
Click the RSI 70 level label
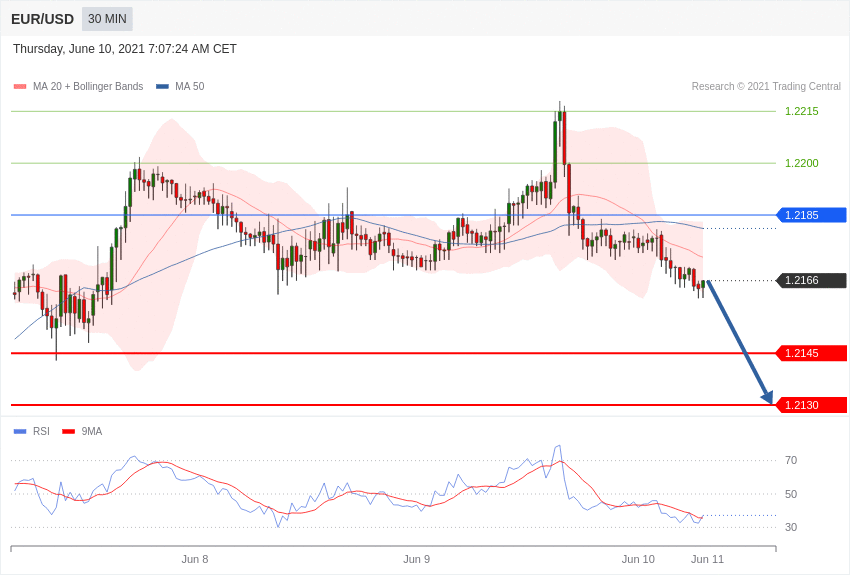click(x=791, y=460)
